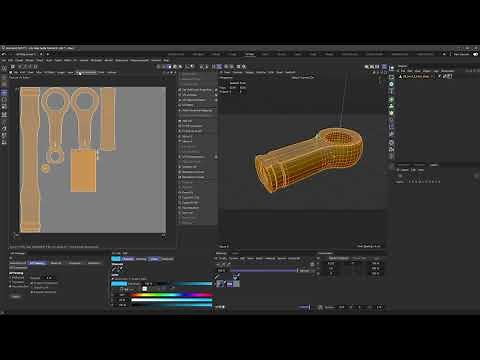Click the undo arrow in the top bar
The width and height of the screenshot is (480, 360).
tap(4, 54)
